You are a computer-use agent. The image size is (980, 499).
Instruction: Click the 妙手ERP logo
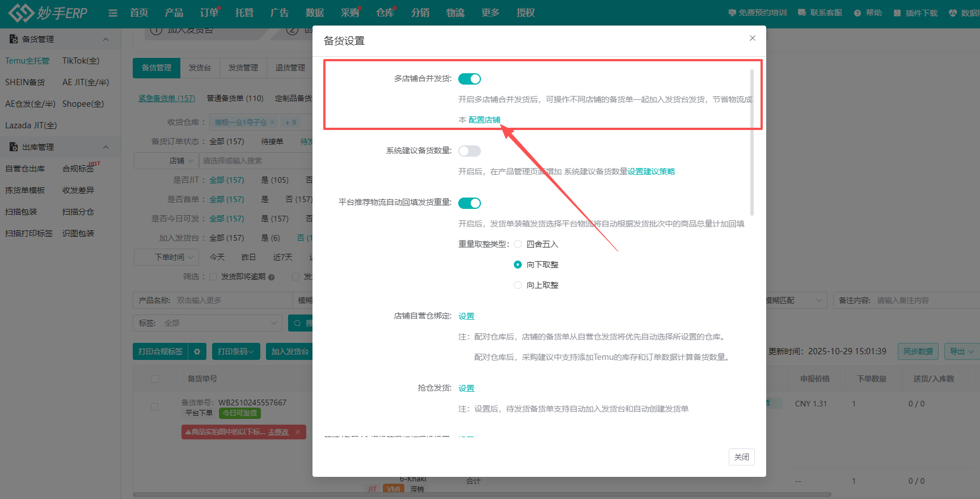coord(48,12)
